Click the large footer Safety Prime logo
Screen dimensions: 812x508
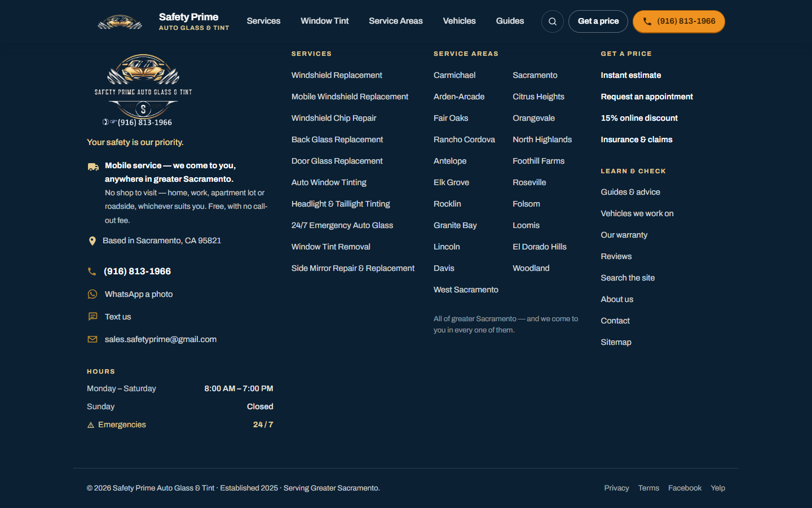tap(143, 90)
